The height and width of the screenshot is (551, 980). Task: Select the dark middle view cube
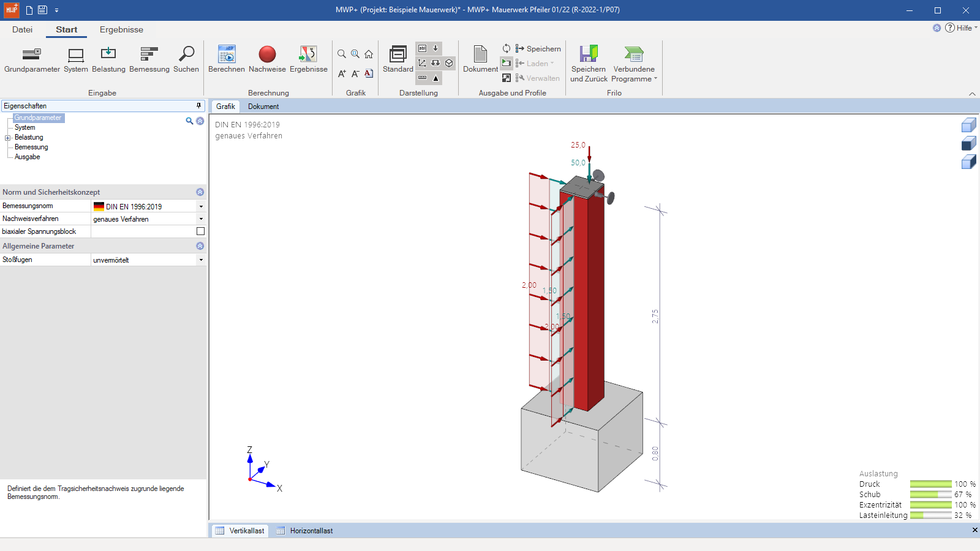[968, 143]
